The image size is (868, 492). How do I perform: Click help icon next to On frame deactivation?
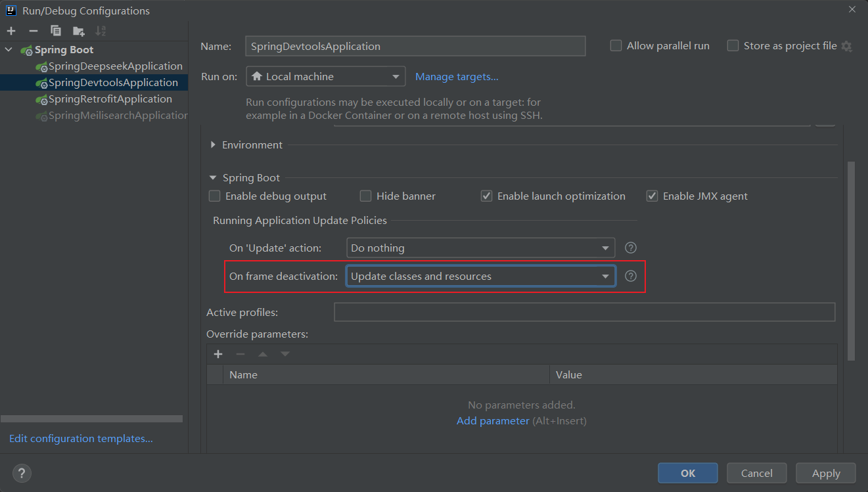[x=631, y=276]
